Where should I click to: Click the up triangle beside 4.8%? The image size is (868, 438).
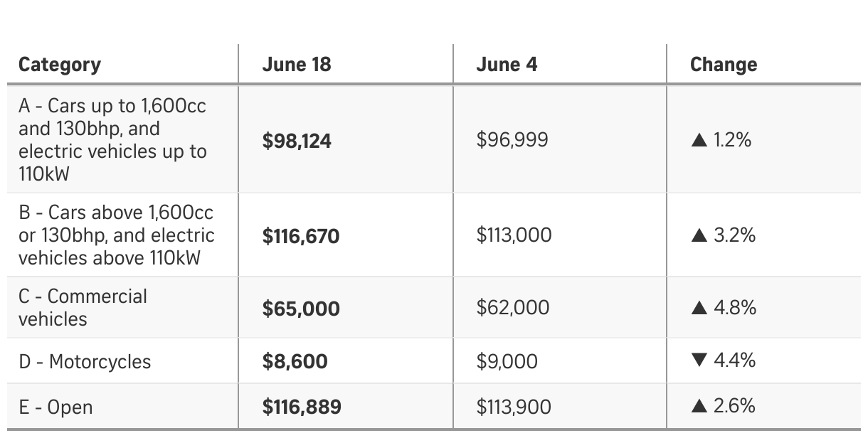point(699,308)
